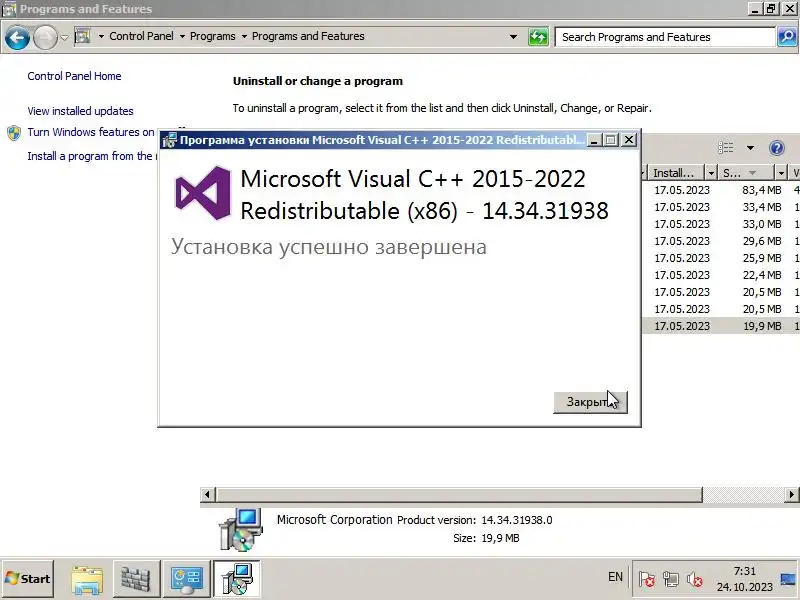The width and height of the screenshot is (800, 600).
Task: Switch to the installer taskbar button
Action: click(237, 579)
